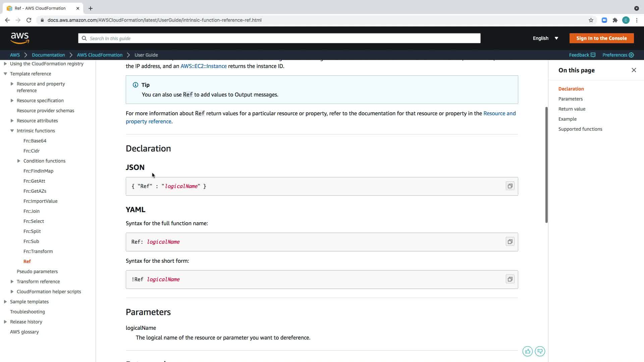Expand the Sample templates section

[x=5, y=302]
